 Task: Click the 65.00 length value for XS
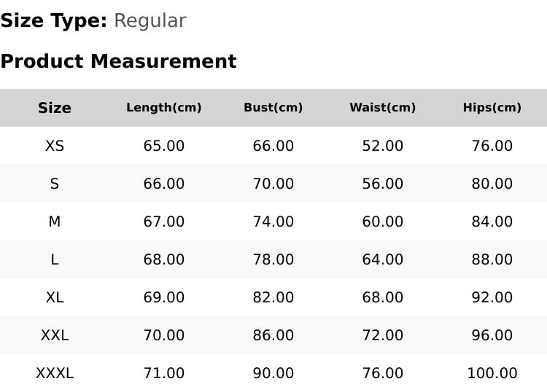pyautogui.click(x=164, y=146)
